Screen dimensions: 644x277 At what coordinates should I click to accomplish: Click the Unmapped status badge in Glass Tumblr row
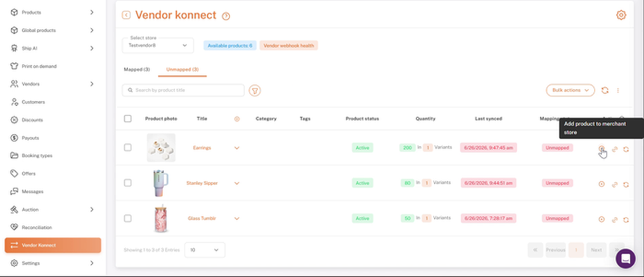pyautogui.click(x=557, y=218)
